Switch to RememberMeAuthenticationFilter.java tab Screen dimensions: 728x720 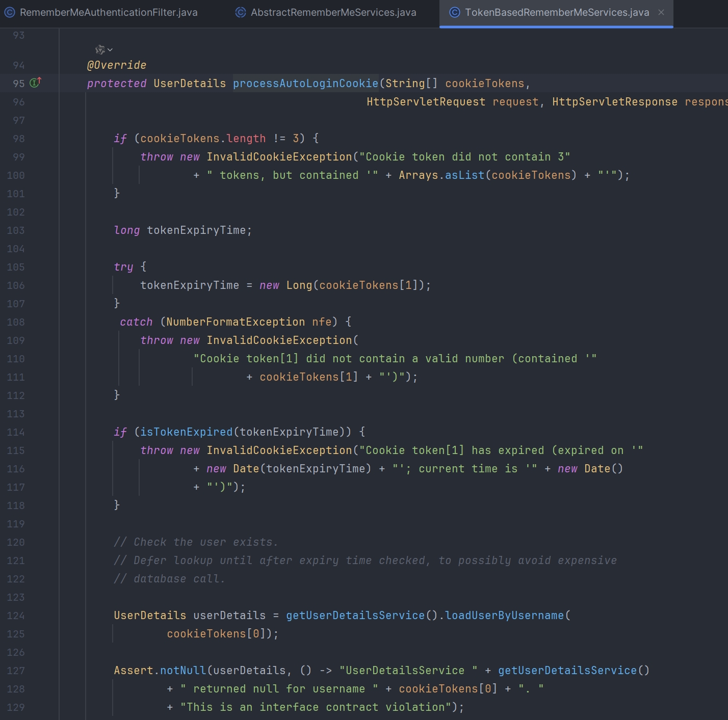click(108, 12)
